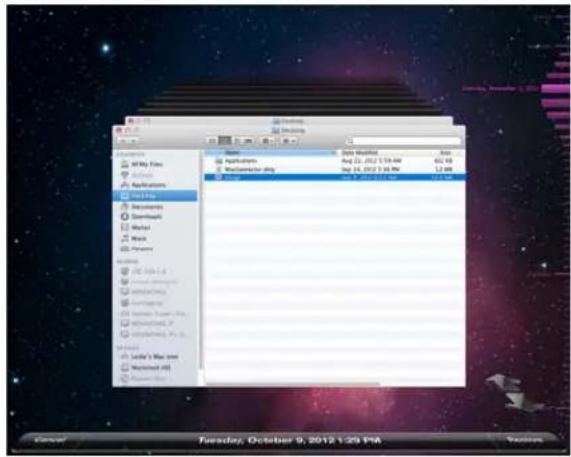Click the Applications folder icon in file list
Image resolution: width=571 pixels, height=457 pixels.
(x=219, y=161)
